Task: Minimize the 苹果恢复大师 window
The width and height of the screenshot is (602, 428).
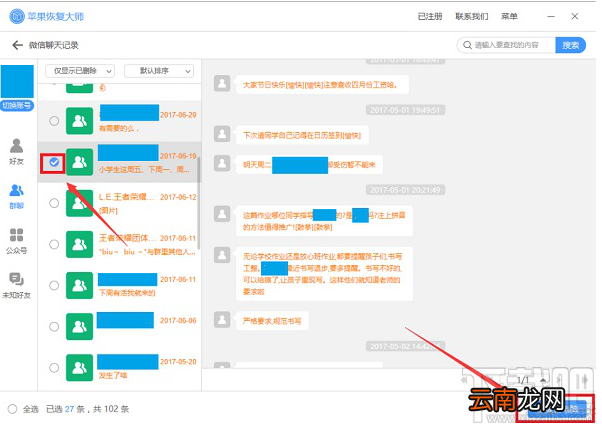Action: 551,16
